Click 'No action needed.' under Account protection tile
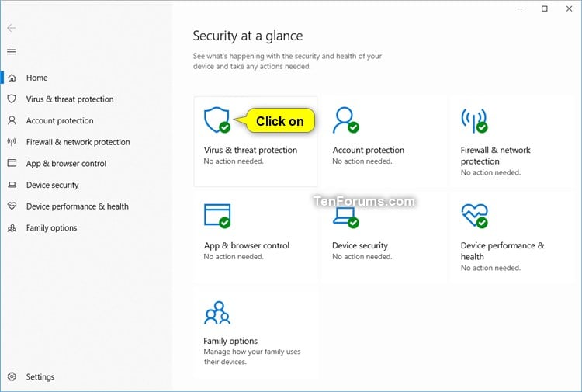The width and height of the screenshot is (582, 392). [362, 161]
